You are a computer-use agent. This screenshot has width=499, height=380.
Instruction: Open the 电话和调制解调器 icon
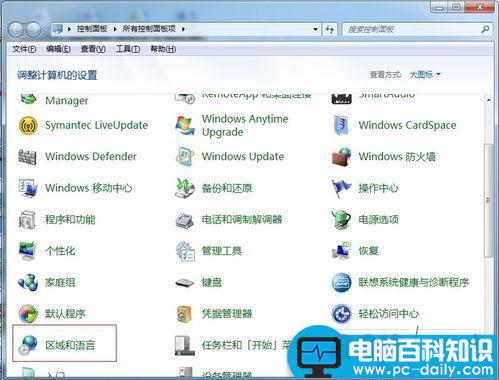click(x=185, y=220)
